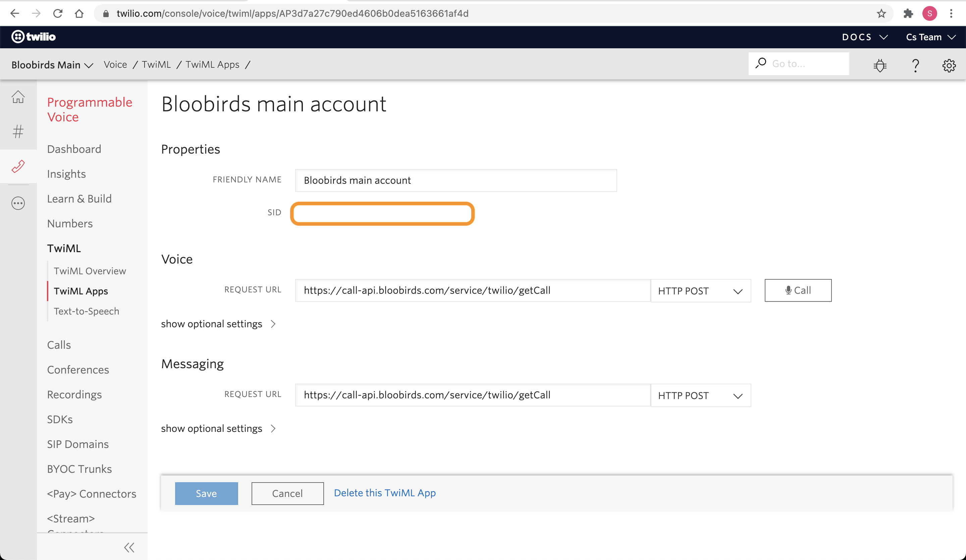966x560 pixels.
Task: Open Phone Numbers hash icon in sidebar
Action: tap(18, 131)
